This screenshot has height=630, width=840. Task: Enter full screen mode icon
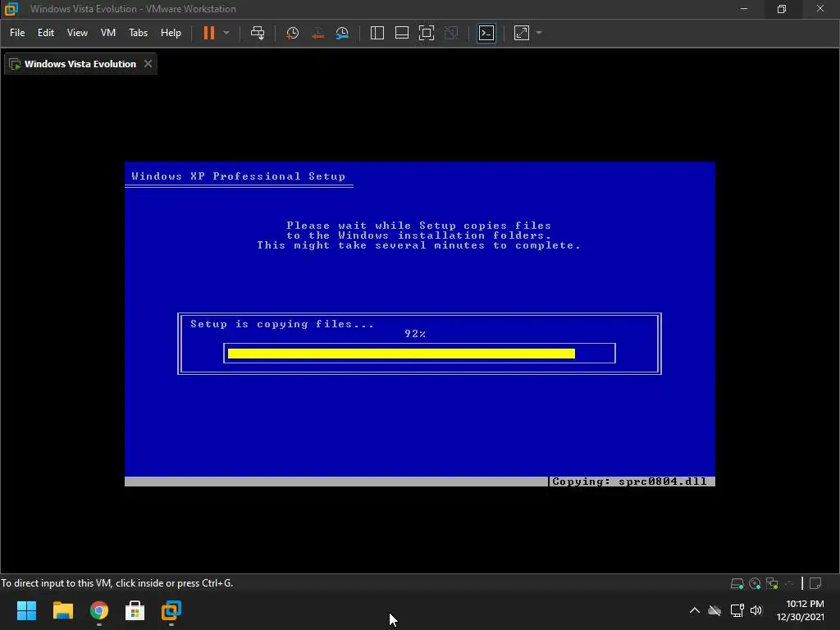(427, 33)
